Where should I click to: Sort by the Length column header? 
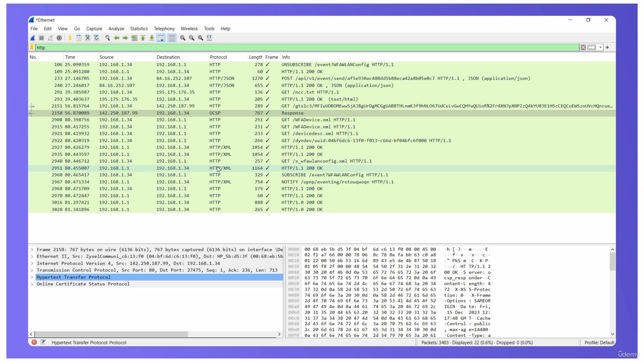coord(256,57)
